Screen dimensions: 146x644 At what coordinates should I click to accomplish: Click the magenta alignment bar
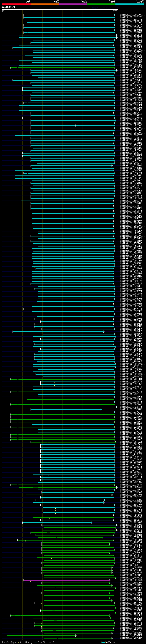[x=67, y=580]
